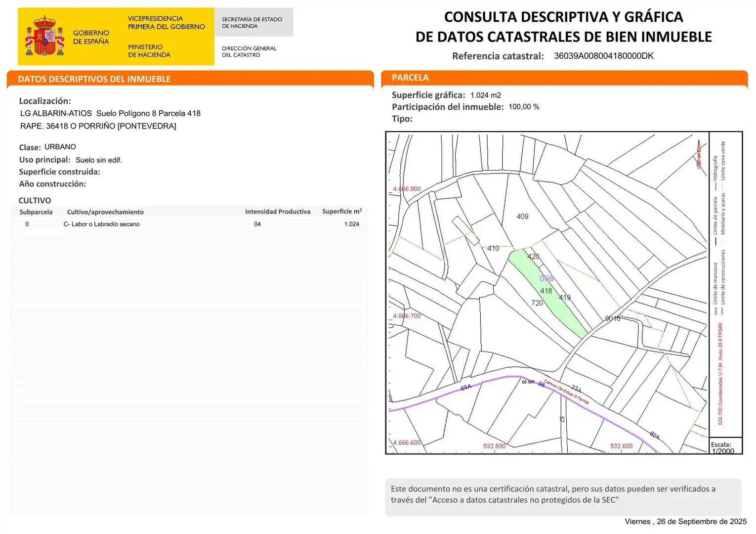Image resolution: width=756 pixels, height=534 pixels.
Task: Click the participation value 100,00 %
Action: pos(524,107)
